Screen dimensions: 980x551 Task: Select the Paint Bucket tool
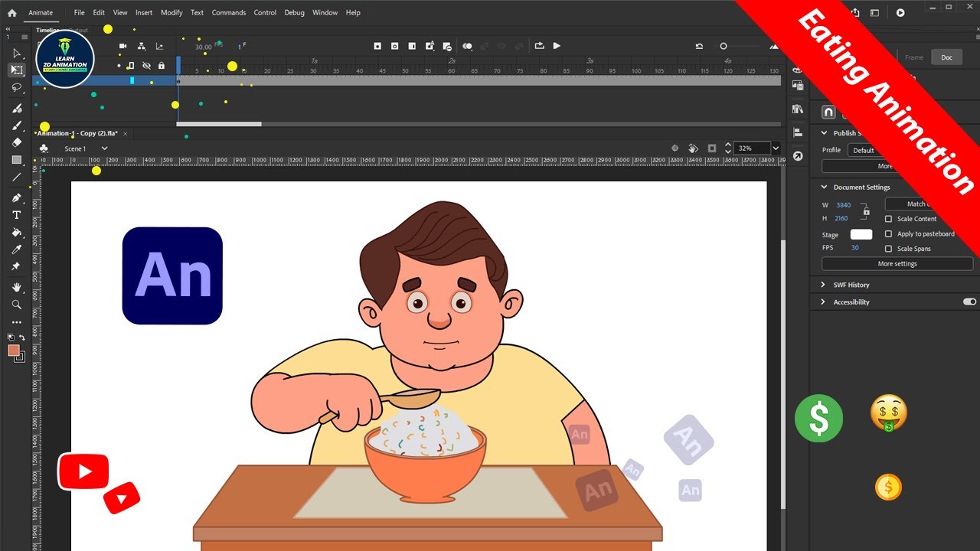17,232
